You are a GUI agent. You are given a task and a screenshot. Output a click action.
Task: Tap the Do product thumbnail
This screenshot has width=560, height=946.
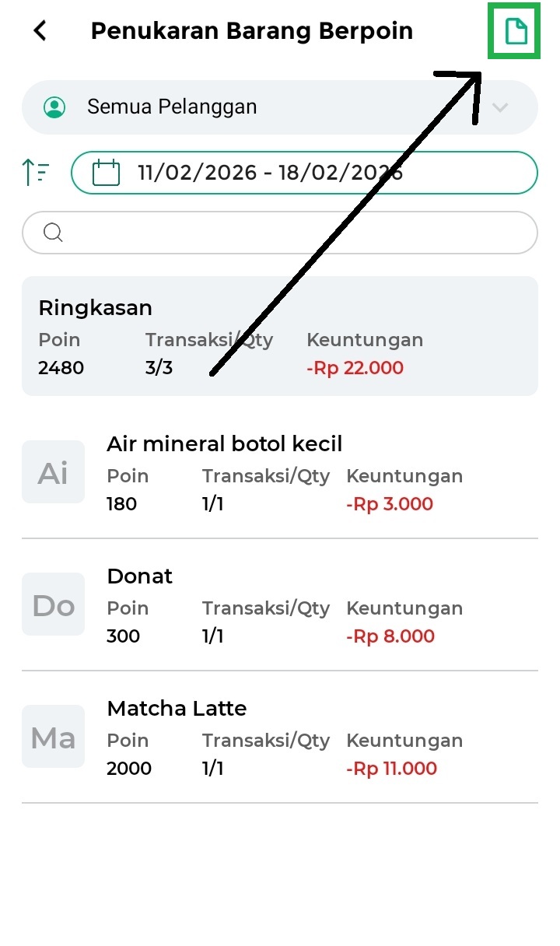53,604
